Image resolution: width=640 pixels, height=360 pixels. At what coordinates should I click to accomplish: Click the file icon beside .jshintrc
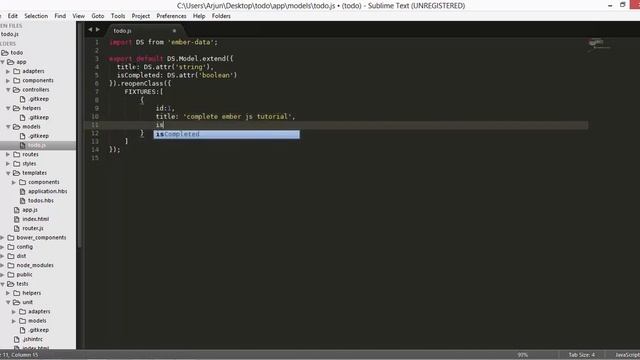16,339
